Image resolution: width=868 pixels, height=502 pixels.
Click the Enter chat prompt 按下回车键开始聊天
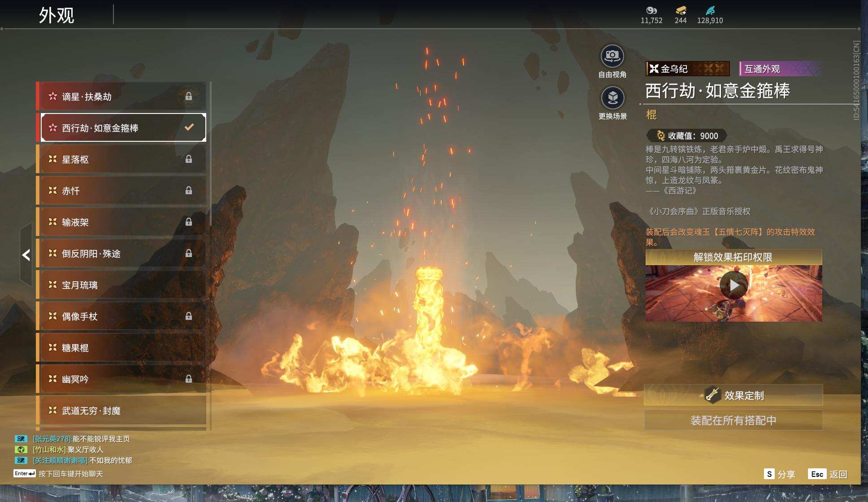click(x=58, y=474)
